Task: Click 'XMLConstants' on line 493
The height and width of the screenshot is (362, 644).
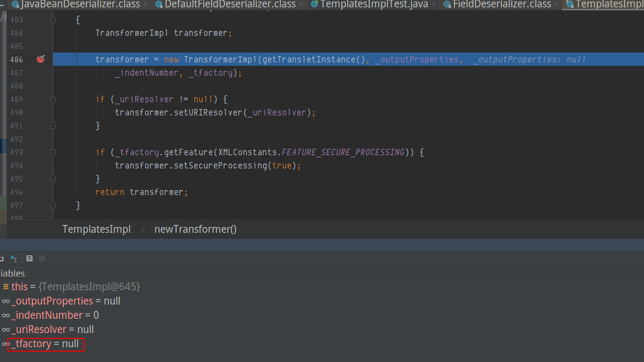Action: pos(248,152)
